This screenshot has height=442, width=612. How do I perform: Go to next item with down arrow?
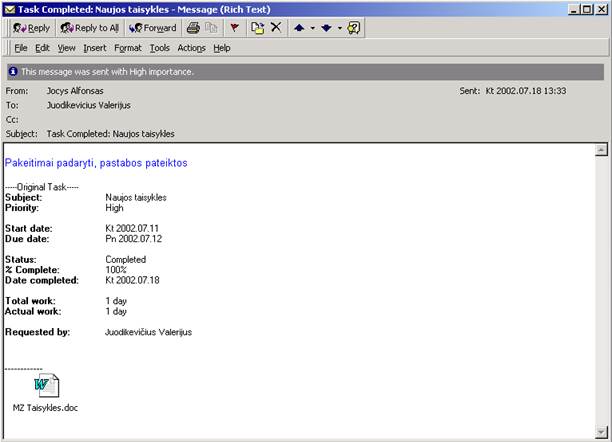tap(326, 28)
